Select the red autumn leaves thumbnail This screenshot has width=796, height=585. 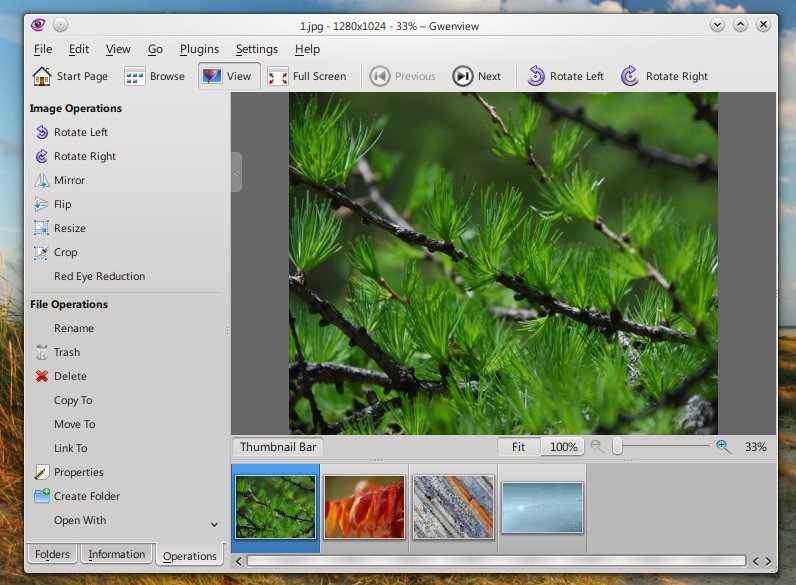coord(364,507)
